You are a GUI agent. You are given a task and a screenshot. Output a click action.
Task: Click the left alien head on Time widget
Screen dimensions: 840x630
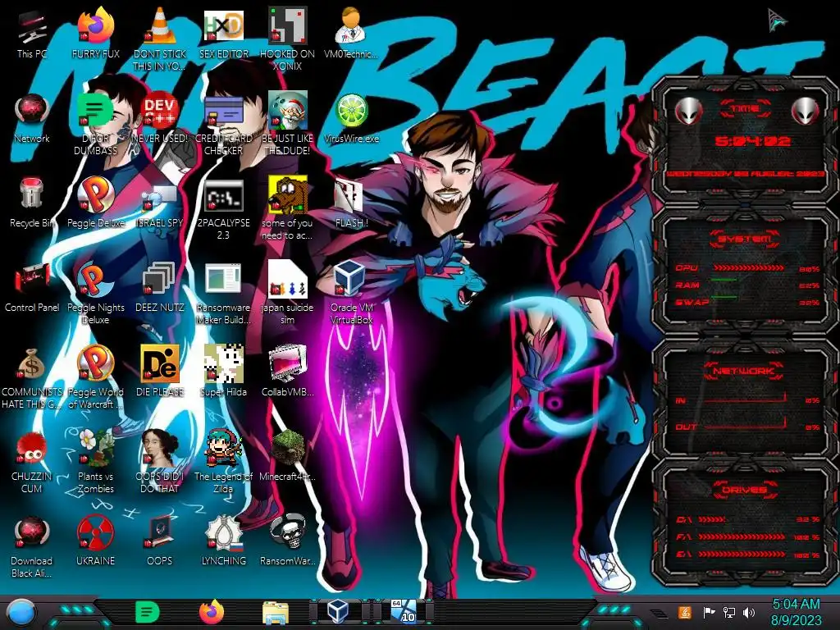[x=688, y=111]
